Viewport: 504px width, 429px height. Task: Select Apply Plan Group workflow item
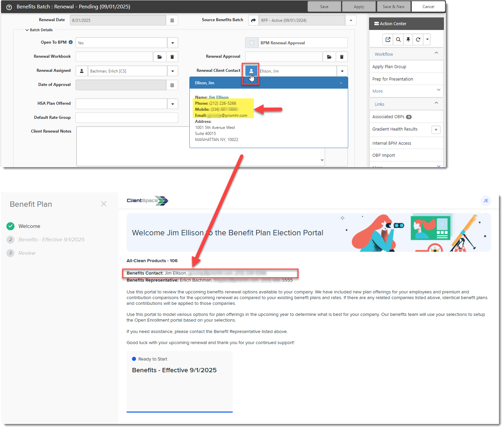[389, 67]
